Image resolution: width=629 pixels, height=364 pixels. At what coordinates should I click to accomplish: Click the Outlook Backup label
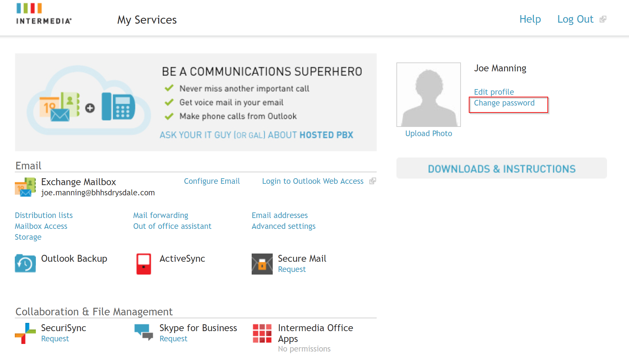(74, 258)
